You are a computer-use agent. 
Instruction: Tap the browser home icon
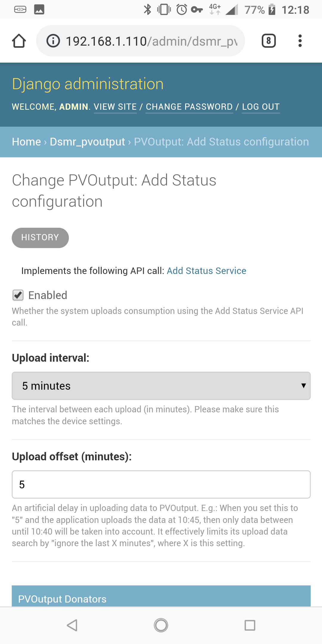[19, 41]
